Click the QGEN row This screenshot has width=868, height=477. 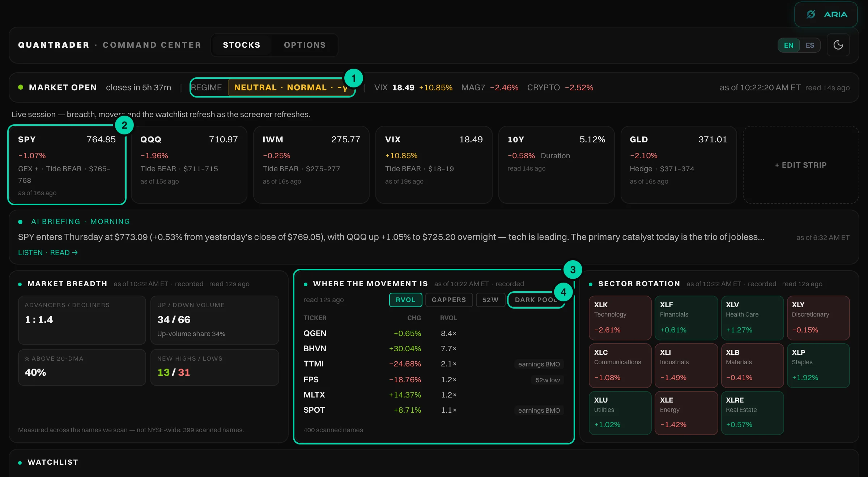(434, 334)
